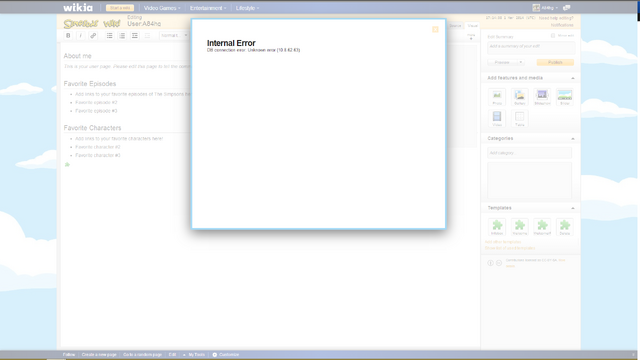
Task: Apply italic formatting in the editor toolbar
Action: point(80,36)
